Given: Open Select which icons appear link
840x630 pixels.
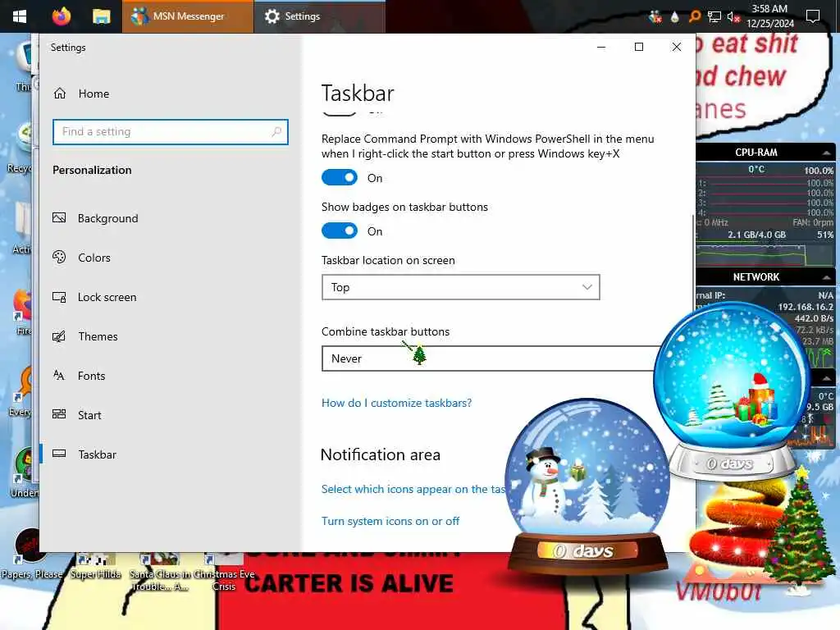Looking at the screenshot, I should coord(413,489).
